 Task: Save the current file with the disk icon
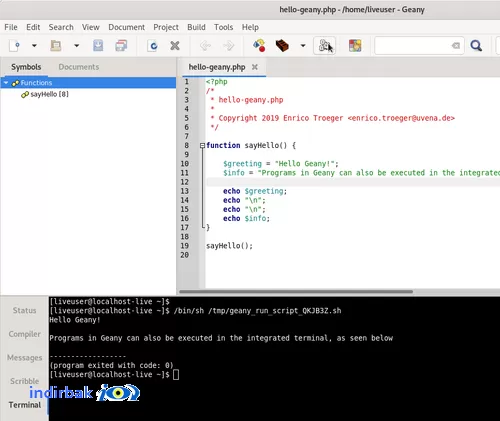pos(98,45)
